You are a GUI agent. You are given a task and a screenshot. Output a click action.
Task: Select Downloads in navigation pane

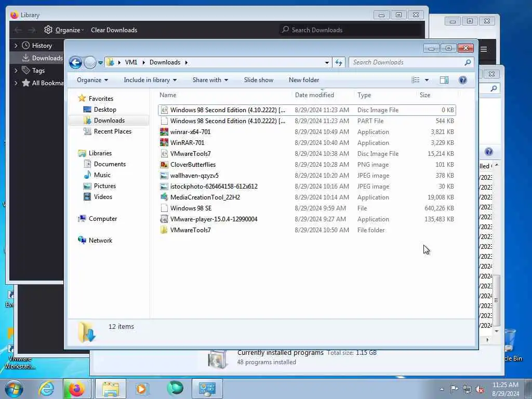click(109, 121)
